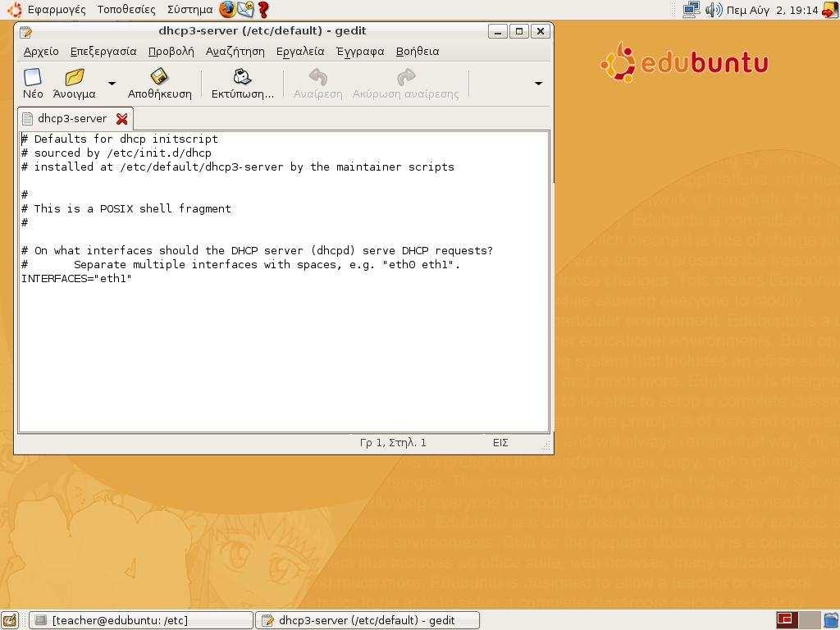Screen dimensions: 840x630
Task: Click the INTERFACES="eth1" line in editor
Action: click(76, 279)
